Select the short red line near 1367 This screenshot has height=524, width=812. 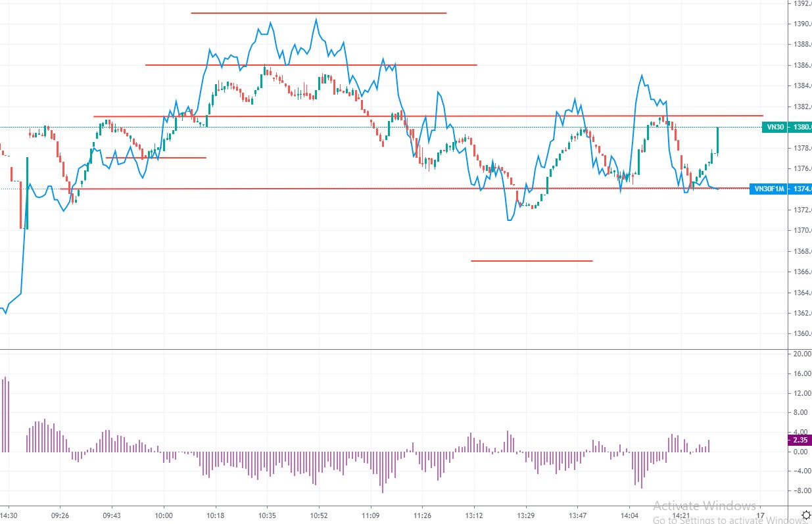click(x=532, y=261)
